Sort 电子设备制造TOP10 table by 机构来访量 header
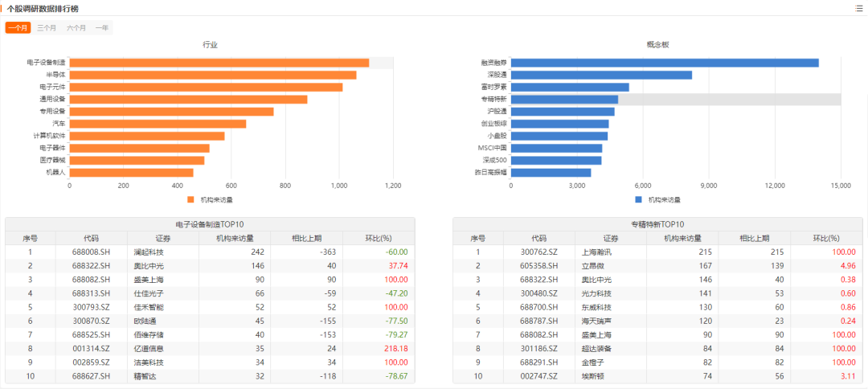 click(235, 238)
